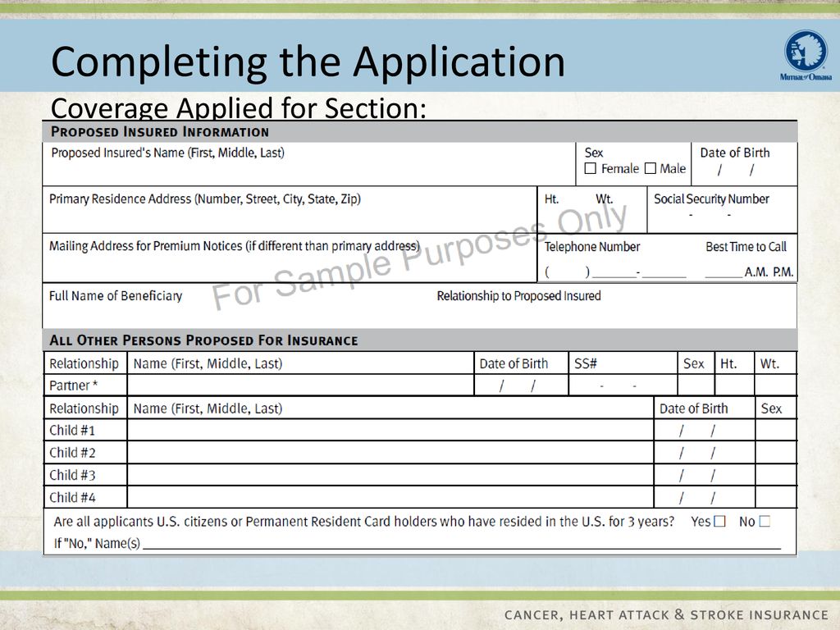Image resolution: width=840 pixels, height=630 pixels.
Task: Click the Relationship to Proposed Insured field
Action: pos(616,306)
